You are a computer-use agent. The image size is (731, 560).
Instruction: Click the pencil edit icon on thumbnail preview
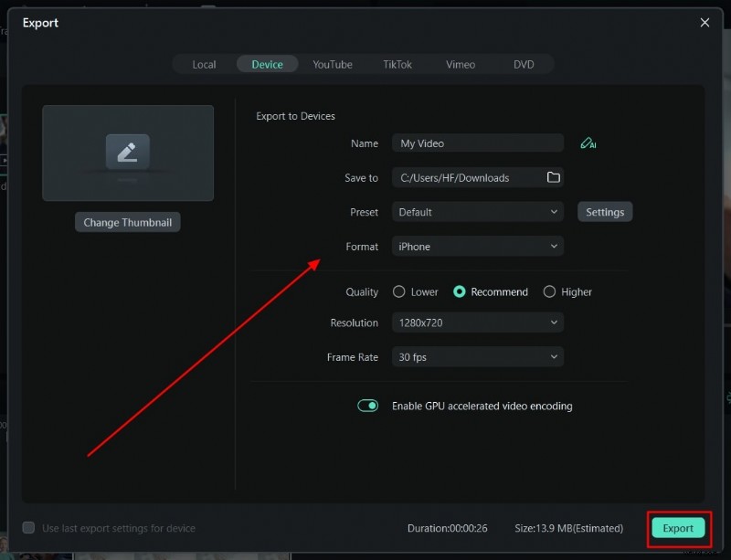(x=128, y=153)
